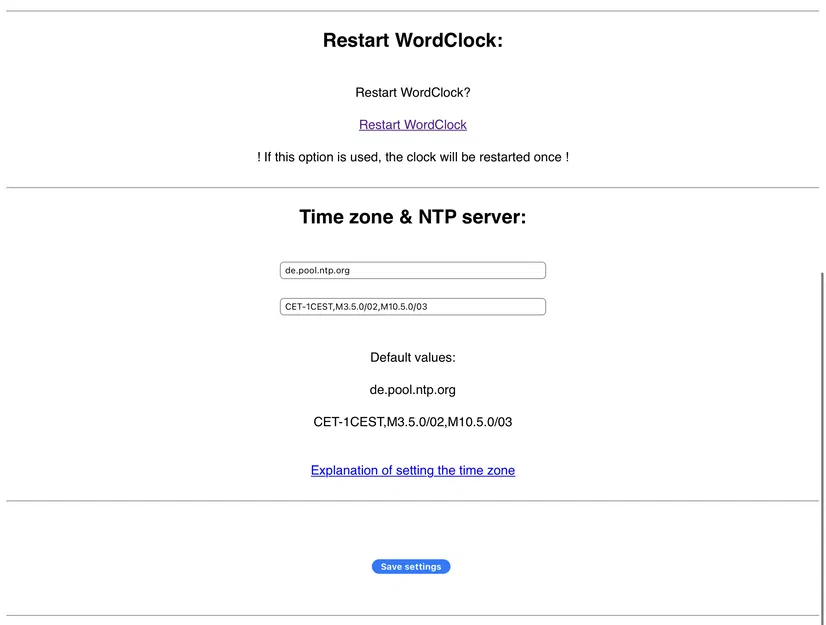Focus the de.pool.ntp.org server input field
The image size is (826, 625).
pos(412,269)
